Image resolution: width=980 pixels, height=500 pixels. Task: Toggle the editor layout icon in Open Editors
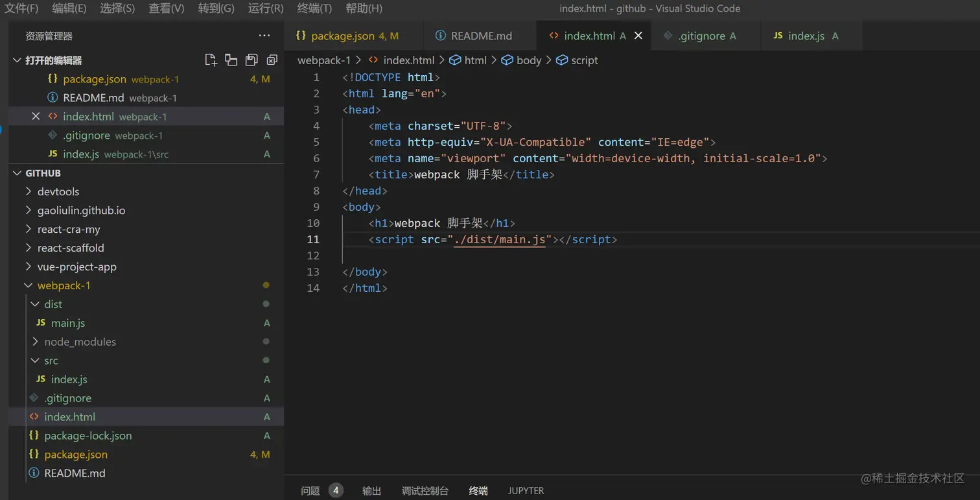coord(231,60)
